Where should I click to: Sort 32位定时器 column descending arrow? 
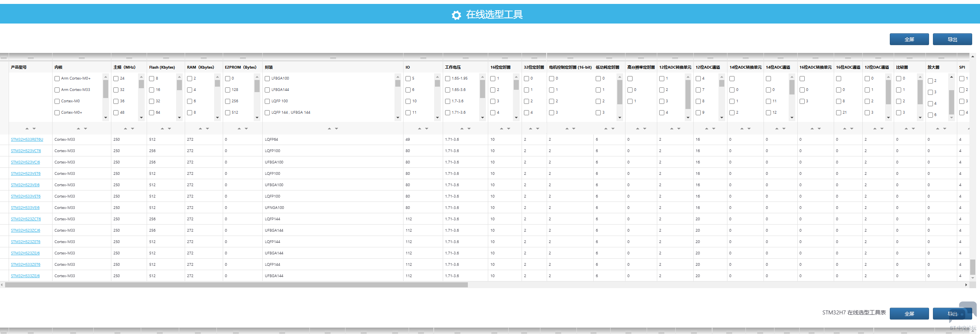click(x=538, y=129)
